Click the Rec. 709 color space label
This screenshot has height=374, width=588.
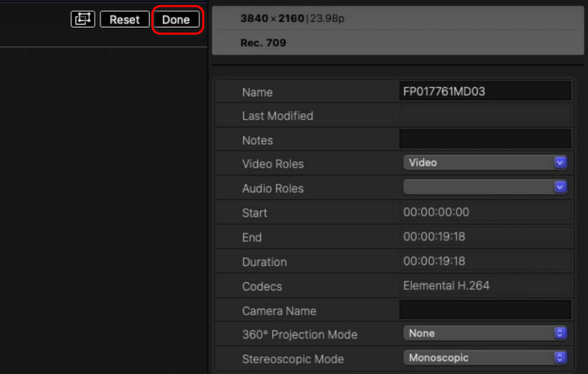(263, 43)
